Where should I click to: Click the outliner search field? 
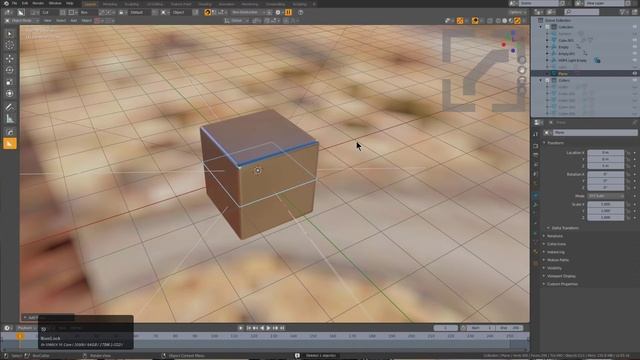coord(581,12)
